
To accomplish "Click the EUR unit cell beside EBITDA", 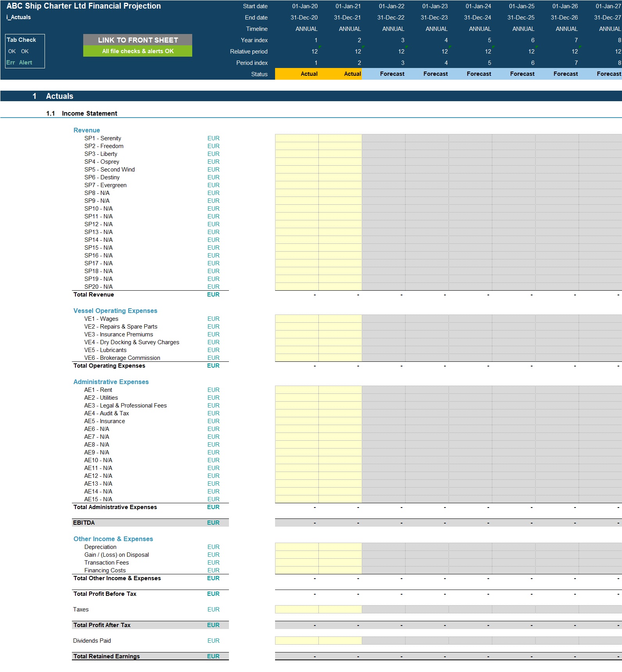I will [x=213, y=523].
